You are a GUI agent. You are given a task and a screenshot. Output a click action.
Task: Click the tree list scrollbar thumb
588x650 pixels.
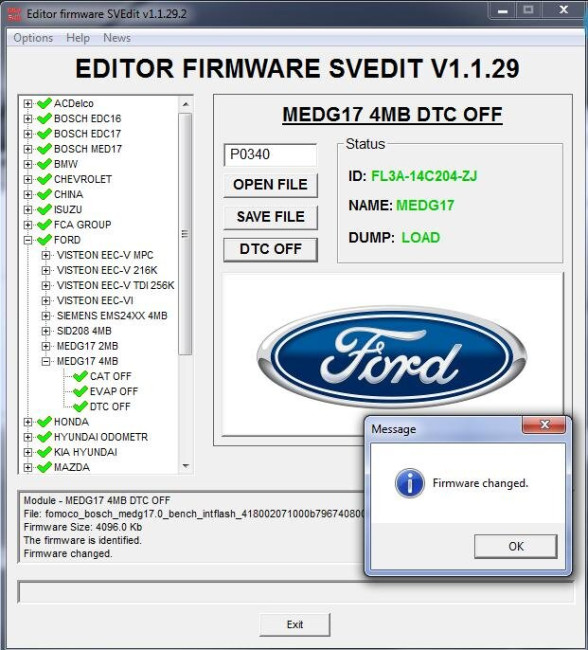coord(185,234)
